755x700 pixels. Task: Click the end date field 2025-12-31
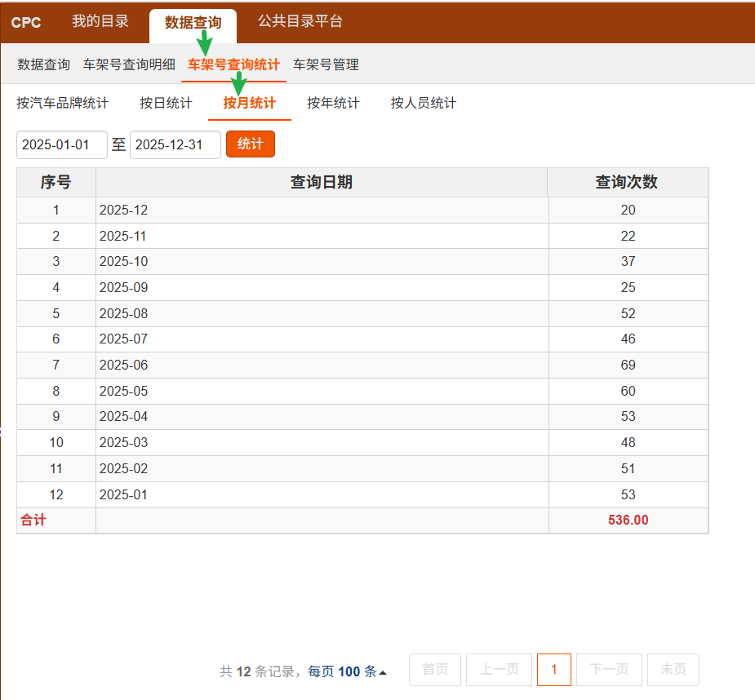click(175, 144)
